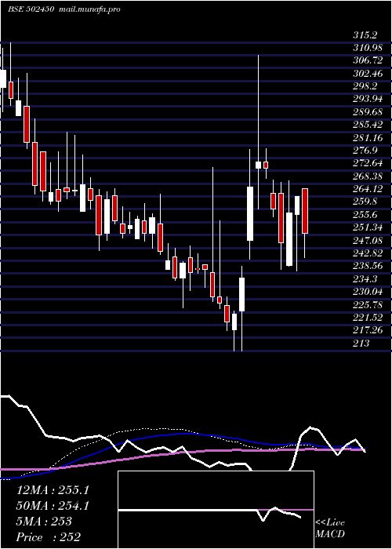The image size is (392, 549).
Task: Click the candle with the tallest wick near 310
Action: [x=258, y=165]
